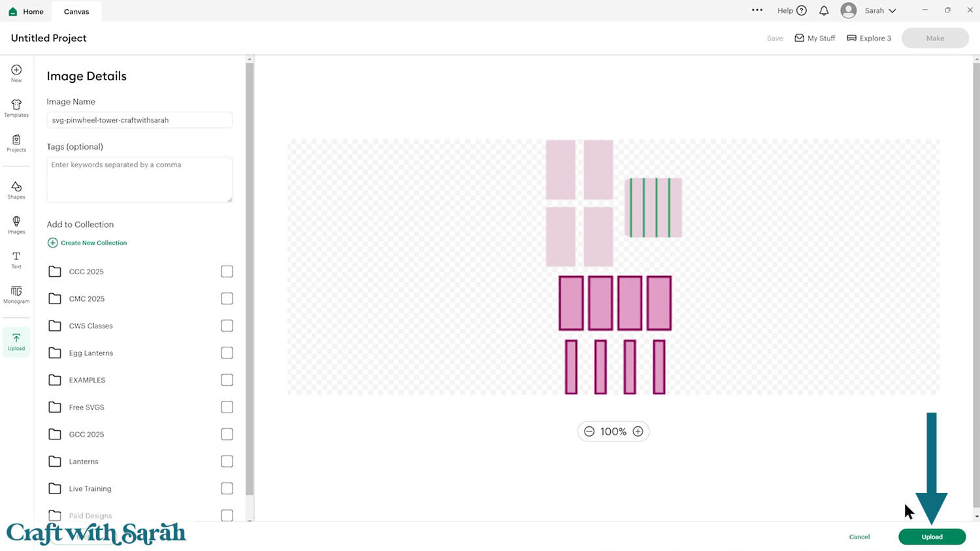Enable the Egg Lanterns collection checkbox
Viewport: 980px width, 551px height.
(227, 353)
